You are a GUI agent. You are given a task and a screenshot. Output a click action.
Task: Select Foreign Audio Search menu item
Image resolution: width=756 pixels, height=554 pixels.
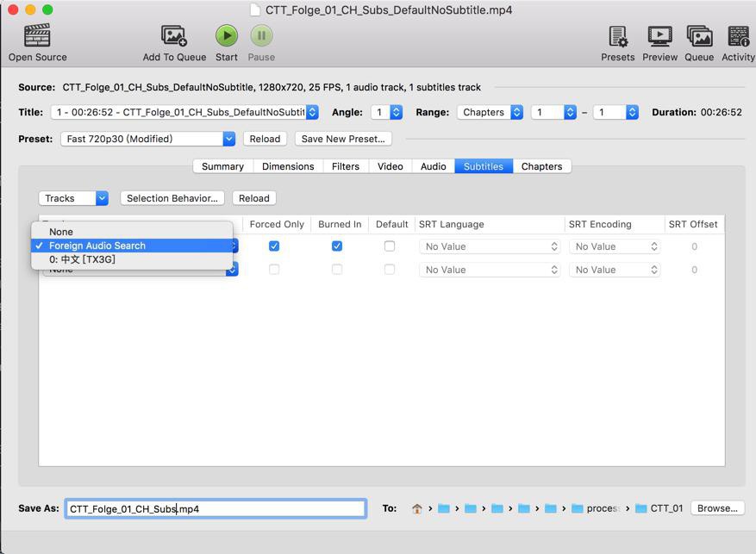(x=132, y=246)
